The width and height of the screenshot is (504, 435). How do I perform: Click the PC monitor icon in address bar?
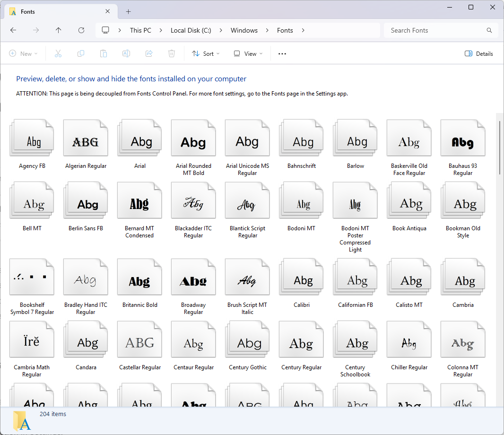coord(105,30)
